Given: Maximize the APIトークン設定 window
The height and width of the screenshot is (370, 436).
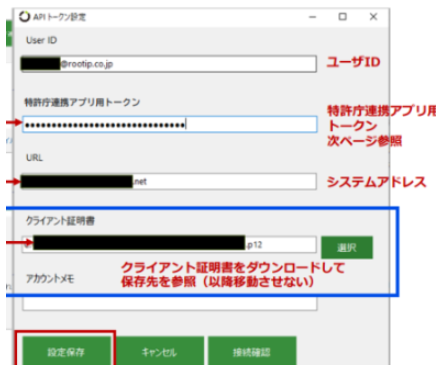Looking at the screenshot, I should [x=343, y=17].
